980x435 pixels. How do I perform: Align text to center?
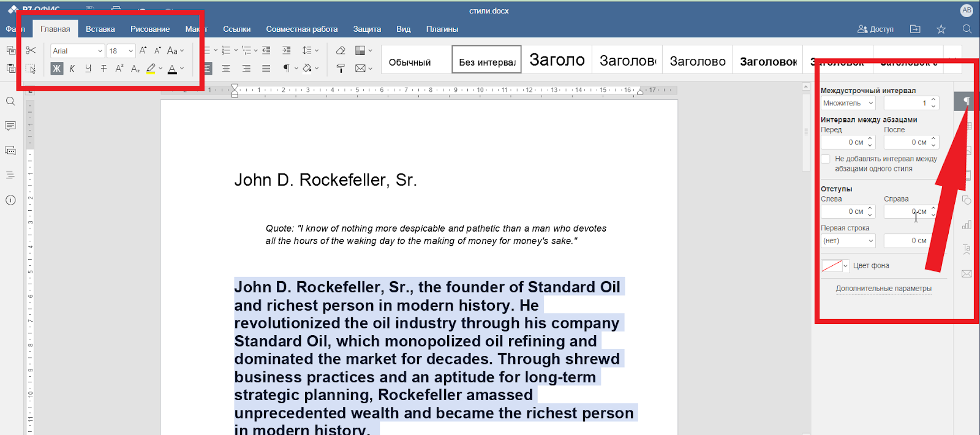[226, 69]
